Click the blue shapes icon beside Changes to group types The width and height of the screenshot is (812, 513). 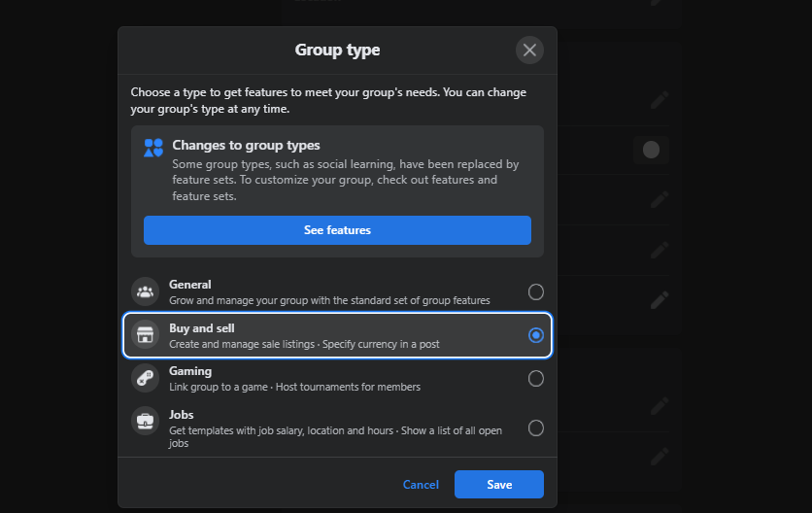(x=153, y=148)
